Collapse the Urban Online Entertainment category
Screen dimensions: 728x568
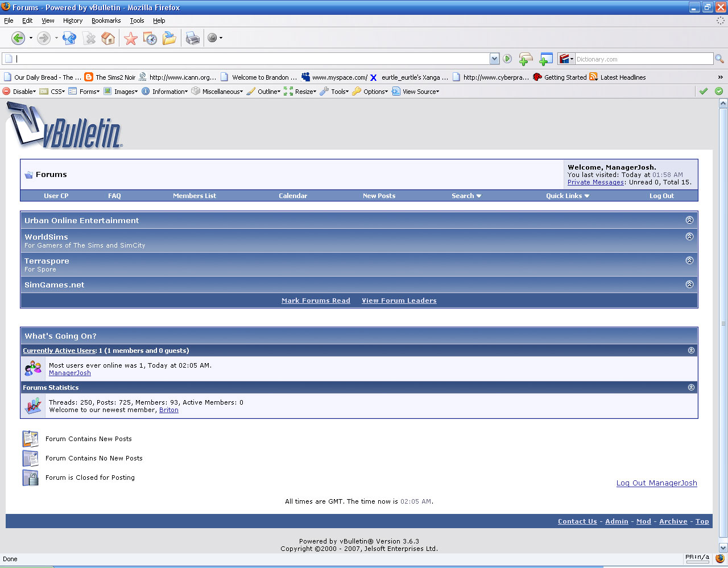click(689, 220)
